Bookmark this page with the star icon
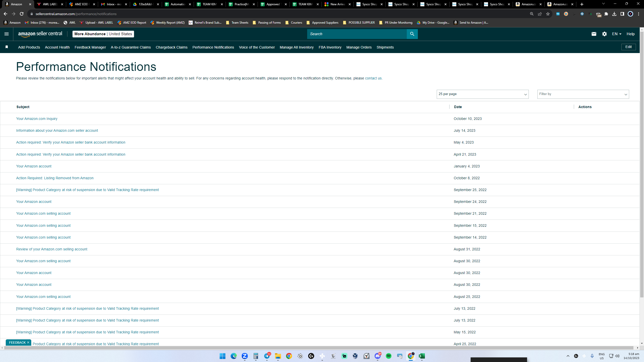The width and height of the screenshot is (644, 362). coord(548,14)
